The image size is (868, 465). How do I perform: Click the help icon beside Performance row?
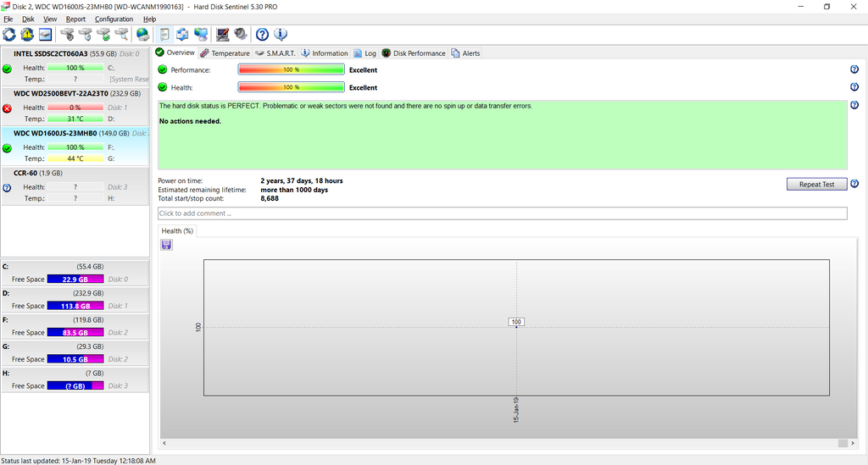pos(854,69)
